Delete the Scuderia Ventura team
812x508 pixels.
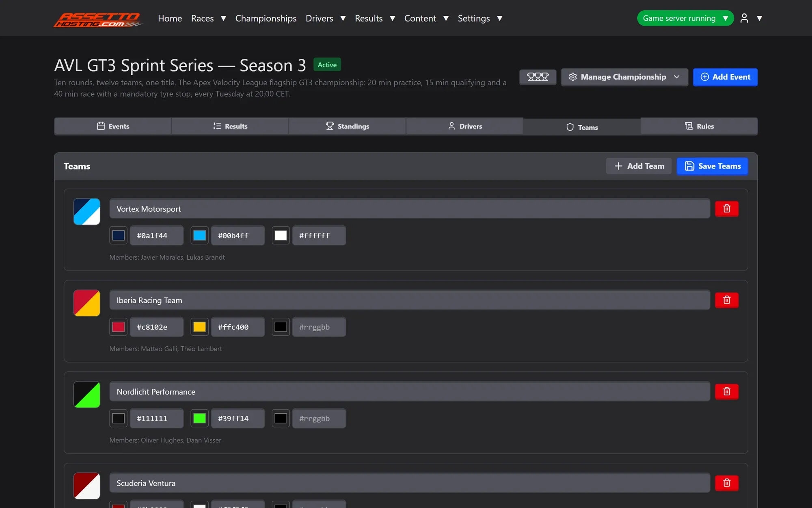pos(726,483)
